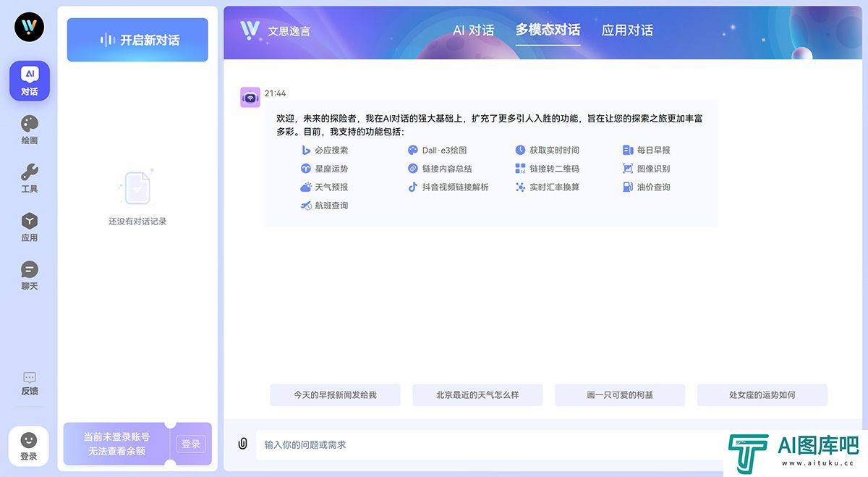Screen dimensions: 868x477
Task: Click the 登录 button in balance card
Action: (191, 444)
